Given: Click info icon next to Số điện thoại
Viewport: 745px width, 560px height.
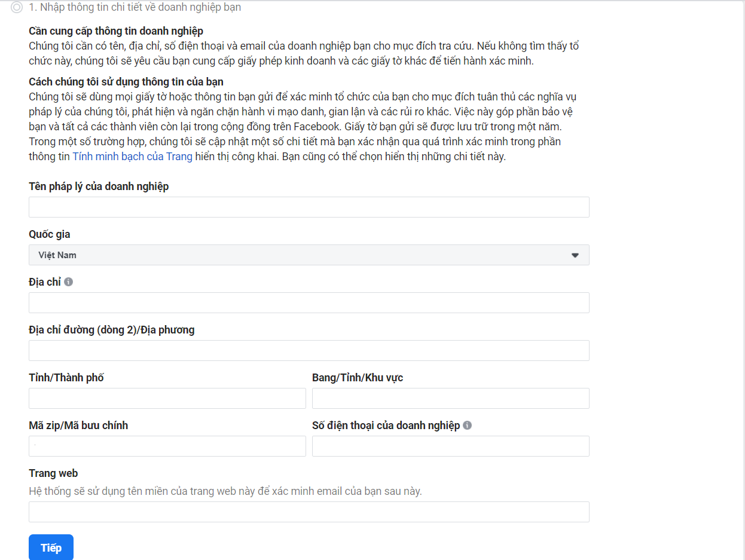Looking at the screenshot, I should click(468, 425).
